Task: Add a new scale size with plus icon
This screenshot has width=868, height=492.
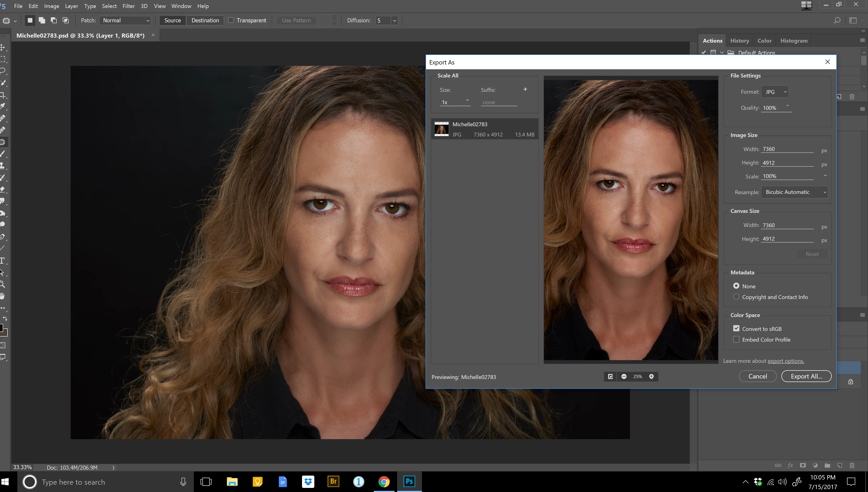Action: pos(525,89)
